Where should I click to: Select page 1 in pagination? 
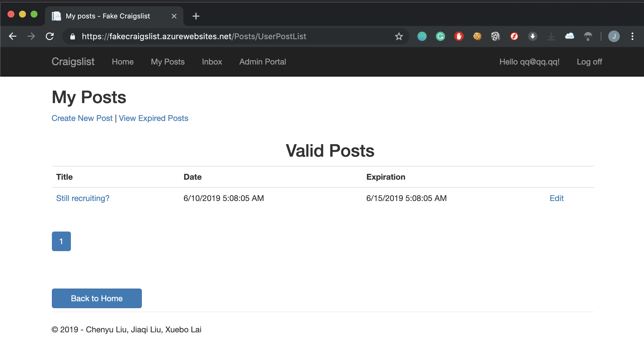pos(61,241)
